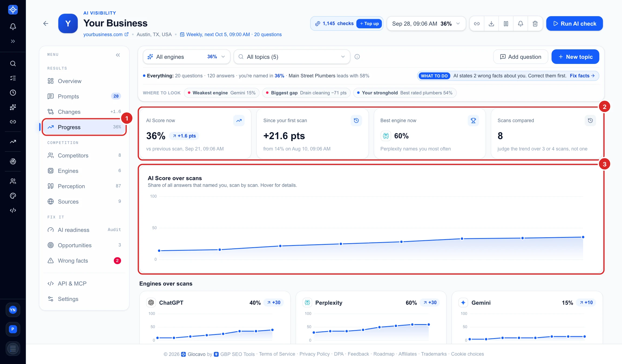Open the link icon in left sidebar
622x364 pixels.
[x=13, y=122]
